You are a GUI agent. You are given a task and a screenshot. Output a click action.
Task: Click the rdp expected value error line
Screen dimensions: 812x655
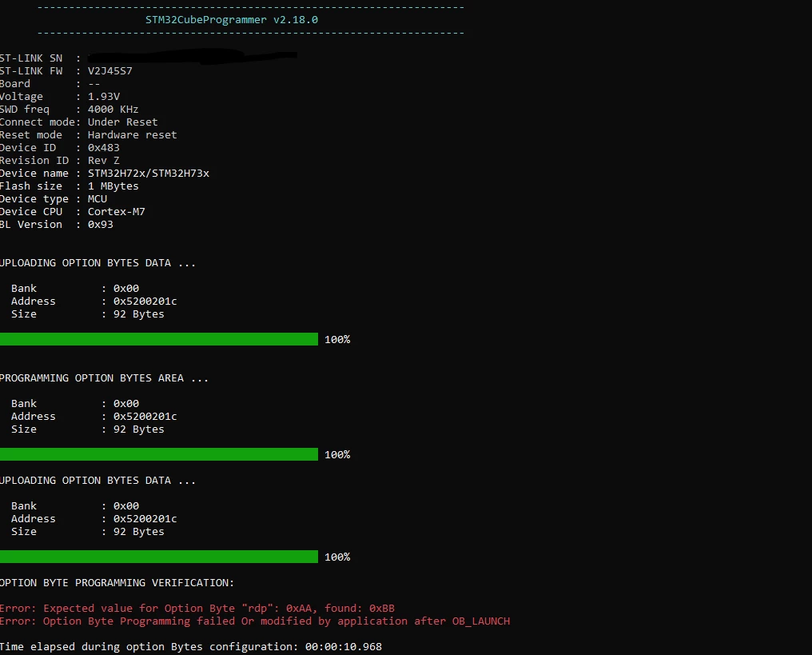pyautogui.click(x=197, y=609)
